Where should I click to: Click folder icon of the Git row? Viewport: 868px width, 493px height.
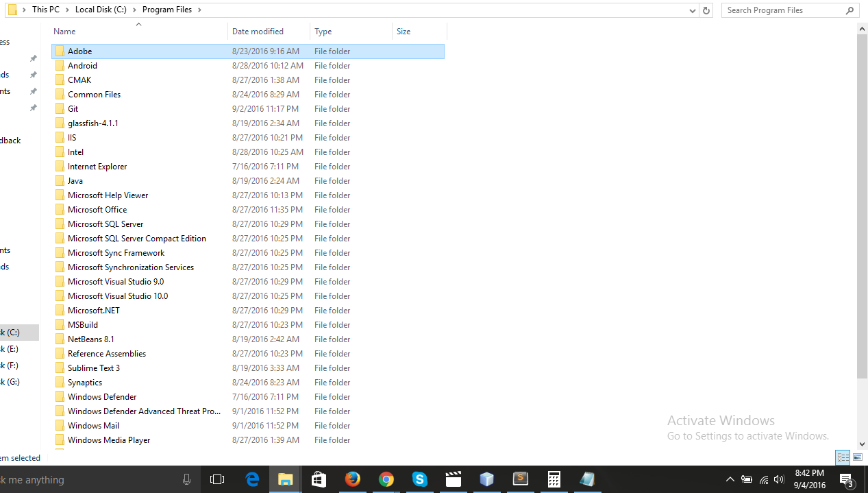pos(60,108)
